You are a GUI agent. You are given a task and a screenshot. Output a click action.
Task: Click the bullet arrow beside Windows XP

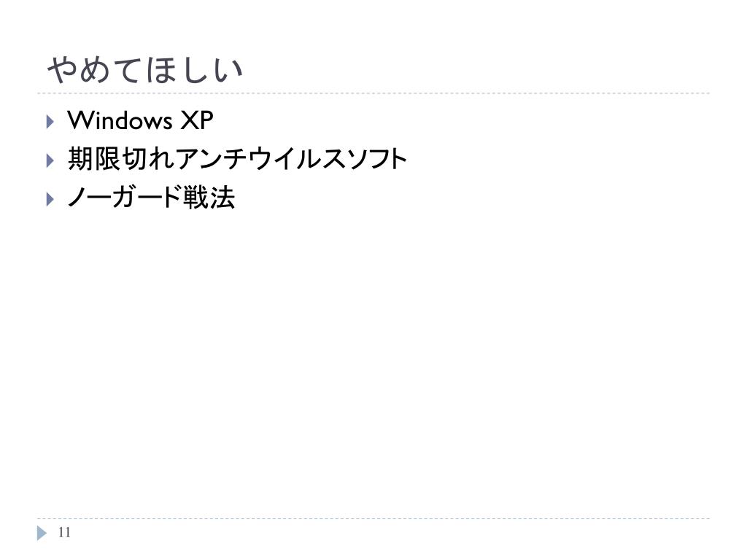50,122
